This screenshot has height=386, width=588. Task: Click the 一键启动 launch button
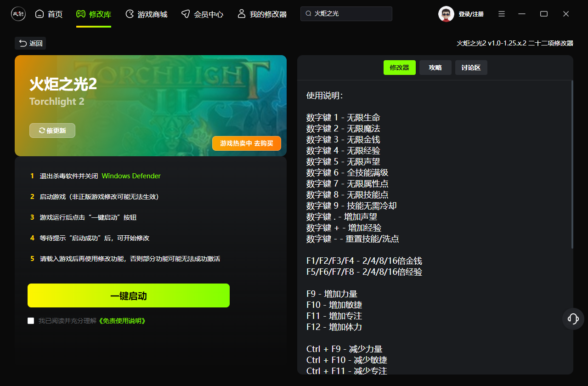point(129,295)
